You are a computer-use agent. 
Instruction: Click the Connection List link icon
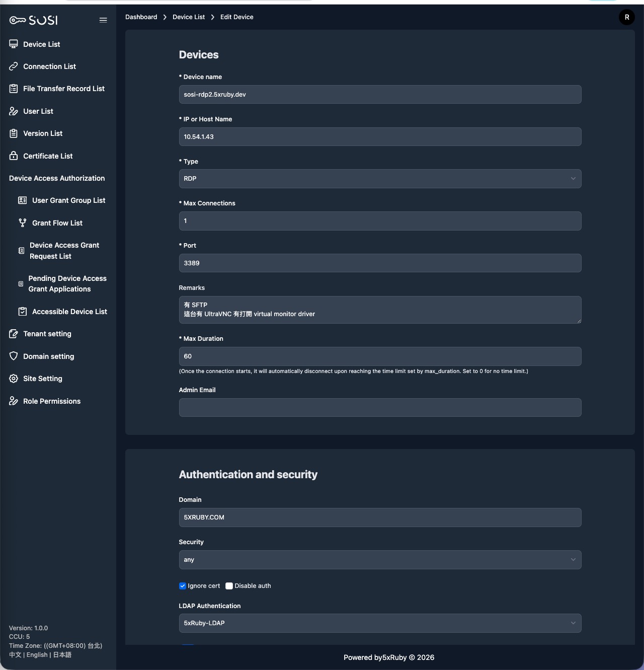click(x=14, y=66)
